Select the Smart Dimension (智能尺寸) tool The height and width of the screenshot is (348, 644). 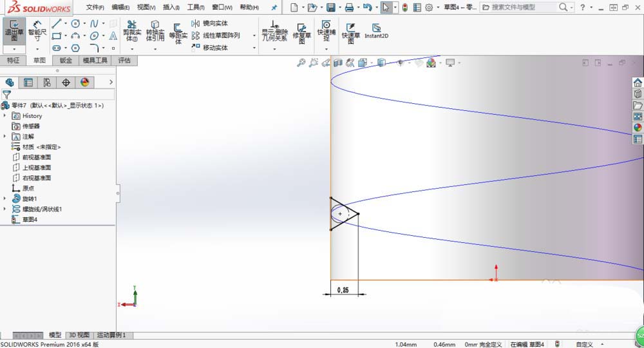point(37,32)
